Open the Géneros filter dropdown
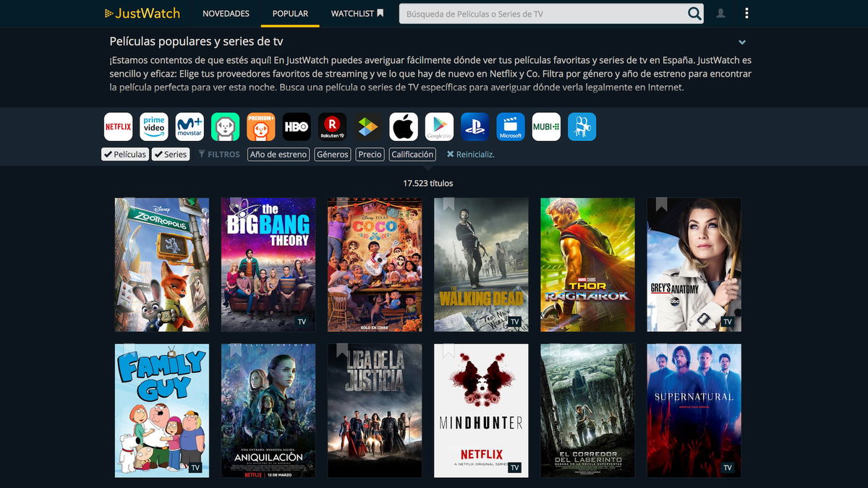This screenshot has width=868, height=488. point(333,154)
